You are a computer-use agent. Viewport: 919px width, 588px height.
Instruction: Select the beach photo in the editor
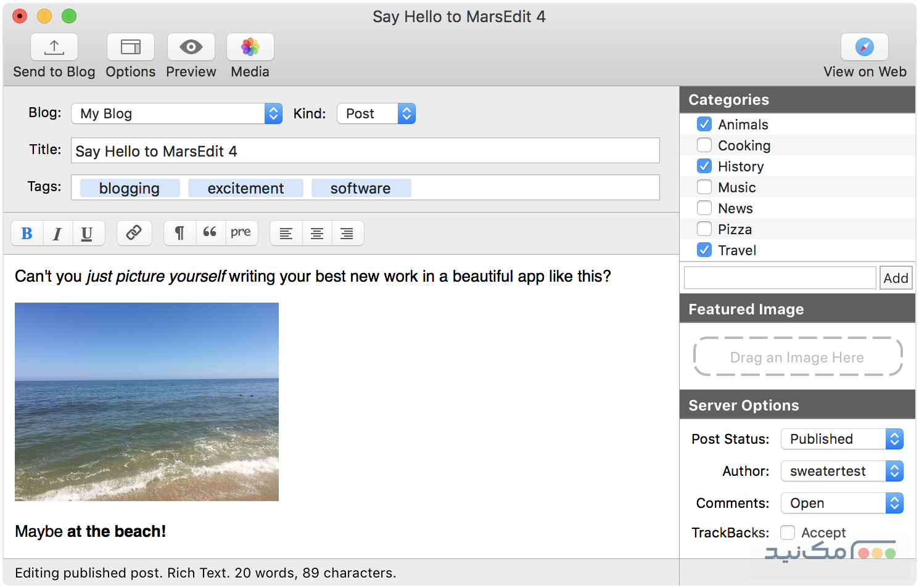147,402
